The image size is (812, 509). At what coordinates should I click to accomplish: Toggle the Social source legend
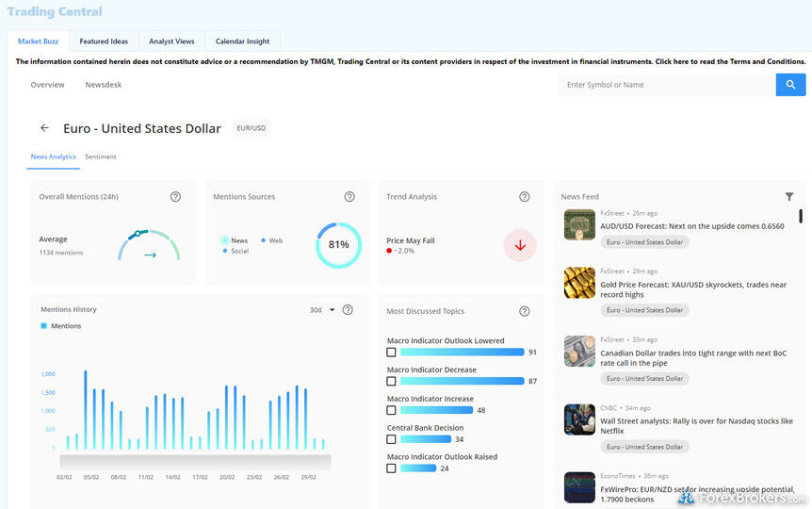[x=235, y=251]
